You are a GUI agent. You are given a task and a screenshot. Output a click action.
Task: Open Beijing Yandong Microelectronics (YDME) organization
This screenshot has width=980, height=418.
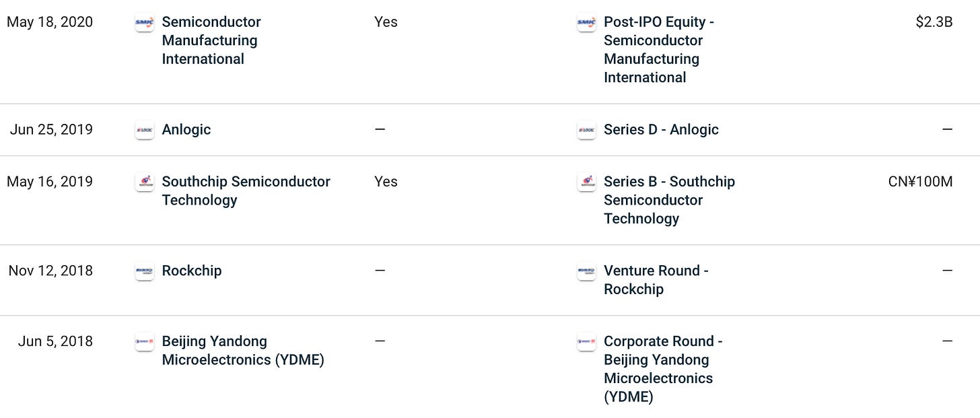(x=242, y=351)
